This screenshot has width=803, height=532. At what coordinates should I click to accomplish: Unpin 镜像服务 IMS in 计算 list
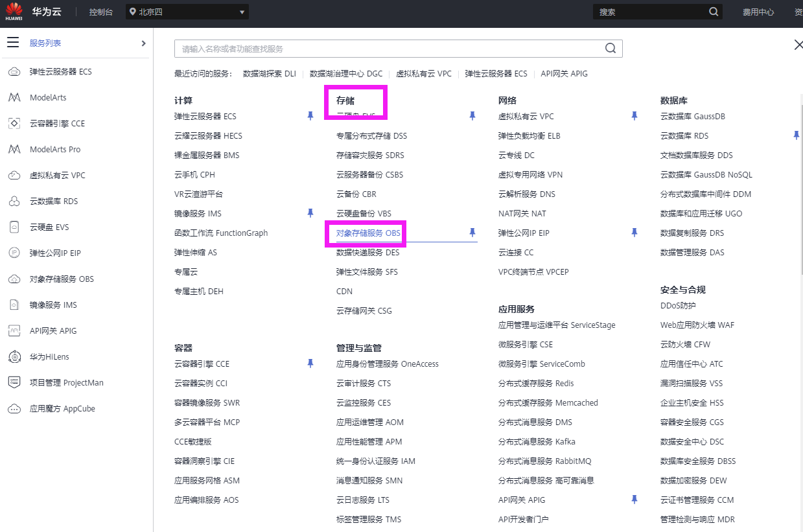tap(310, 213)
